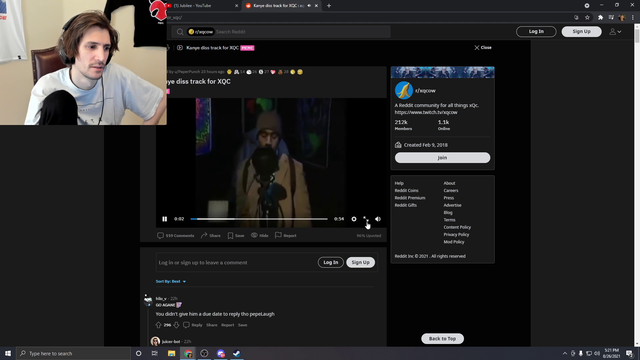Open Reddit Premium footer link
Image resolution: width=640 pixels, height=360 pixels.
(x=410, y=198)
